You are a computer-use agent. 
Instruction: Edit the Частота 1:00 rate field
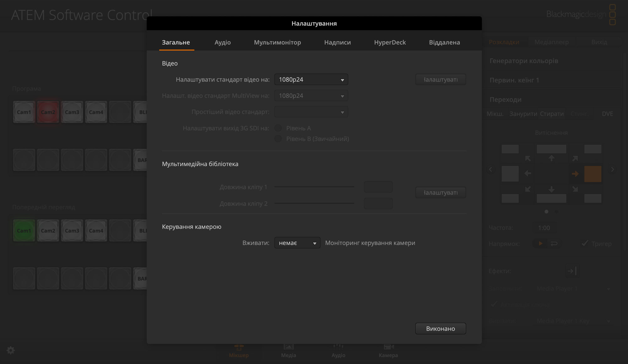tap(544, 228)
